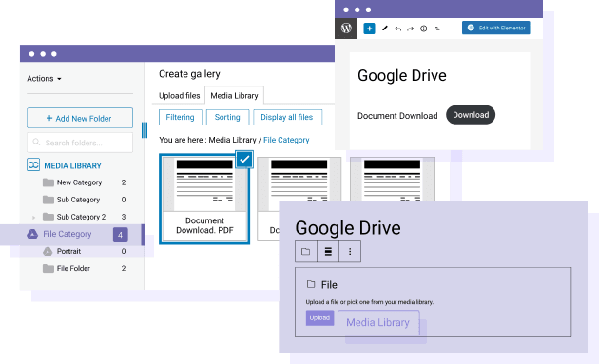
Task: Open the Sub Category folder with 0 items
Action: pyautogui.click(x=78, y=200)
